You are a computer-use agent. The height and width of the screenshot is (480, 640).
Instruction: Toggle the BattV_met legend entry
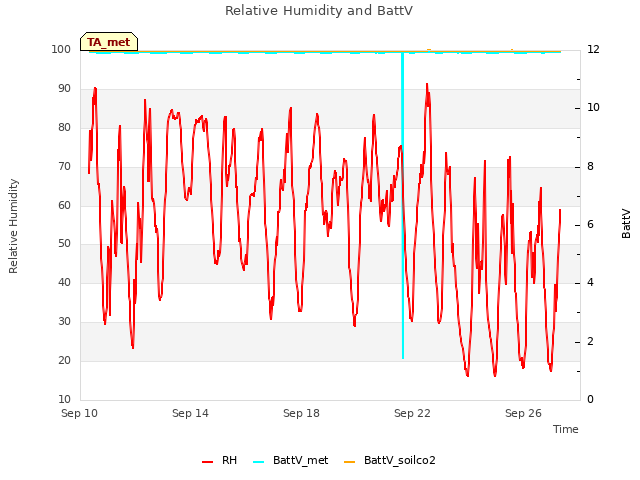tap(291, 460)
